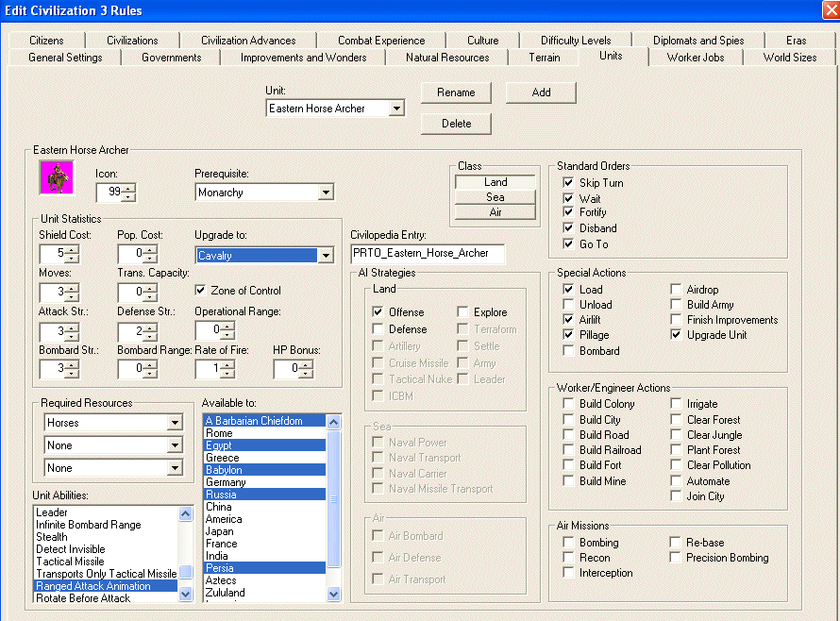This screenshot has width=840, height=621.
Task: Check the Defense AI strategy
Action: (378, 329)
